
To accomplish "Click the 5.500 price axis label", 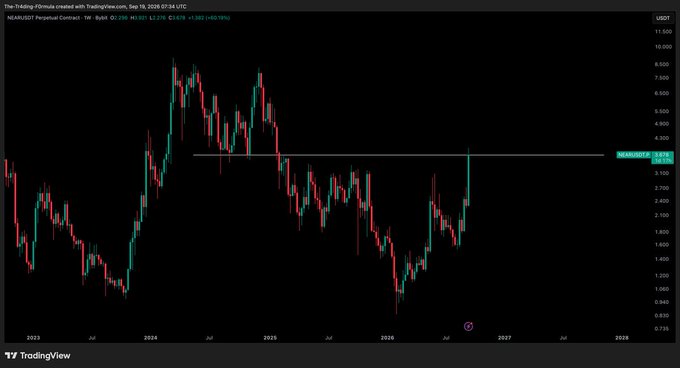I will tap(662, 111).
